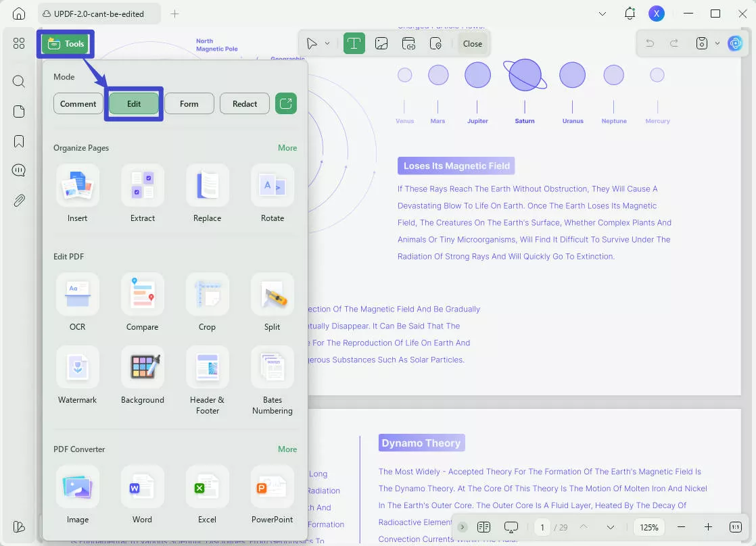
Task: Open the thumbnails grid sidebar icon
Action: 19,44
